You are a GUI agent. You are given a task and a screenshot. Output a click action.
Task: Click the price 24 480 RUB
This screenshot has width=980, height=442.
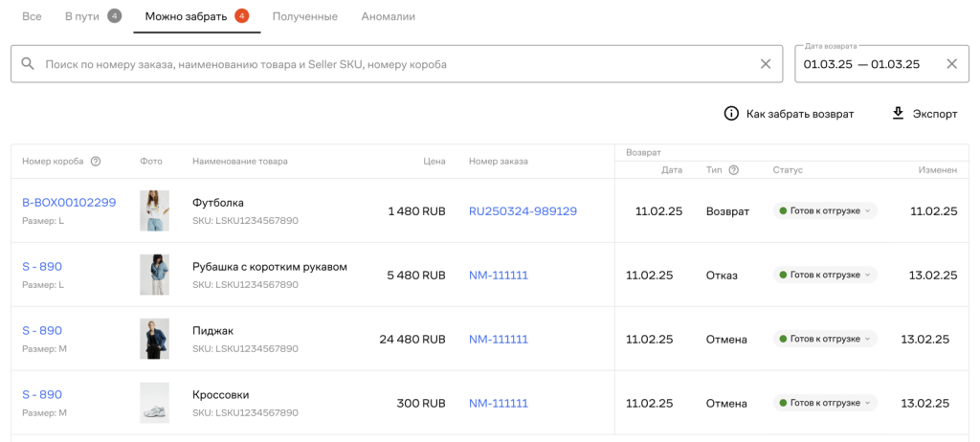click(x=412, y=340)
